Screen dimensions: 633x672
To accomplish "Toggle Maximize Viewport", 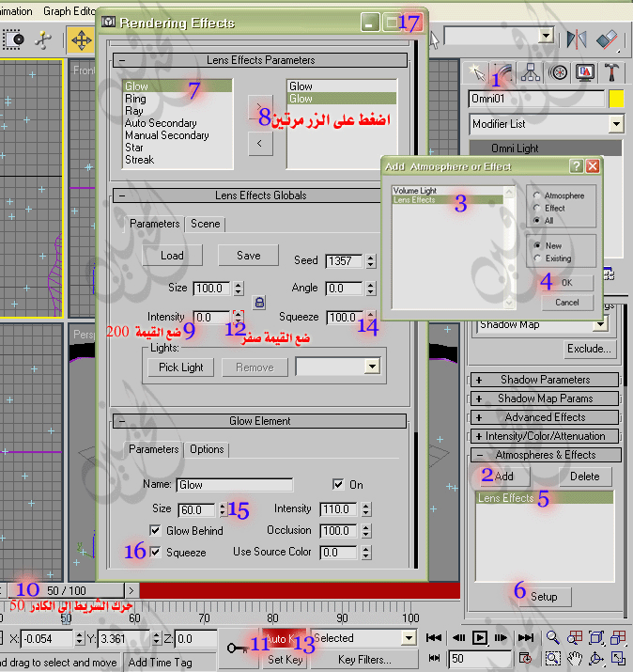I will [x=618, y=658].
